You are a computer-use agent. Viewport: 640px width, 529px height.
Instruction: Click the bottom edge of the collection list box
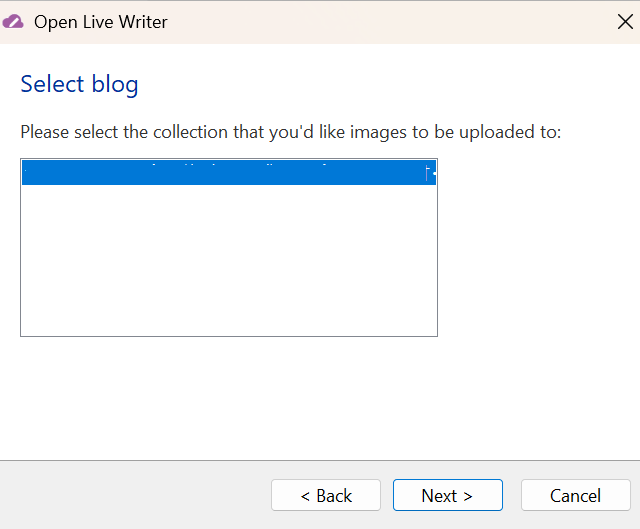[x=228, y=336]
